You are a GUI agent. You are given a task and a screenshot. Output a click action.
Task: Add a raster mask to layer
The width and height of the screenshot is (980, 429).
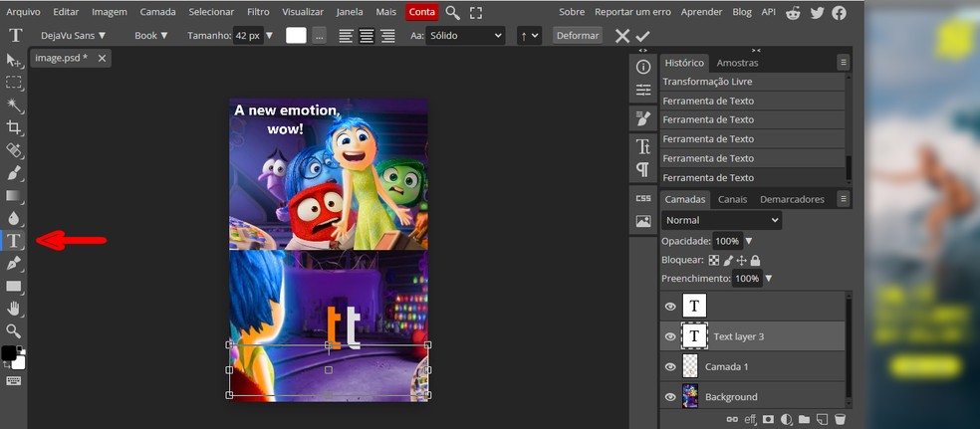click(x=768, y=420)
